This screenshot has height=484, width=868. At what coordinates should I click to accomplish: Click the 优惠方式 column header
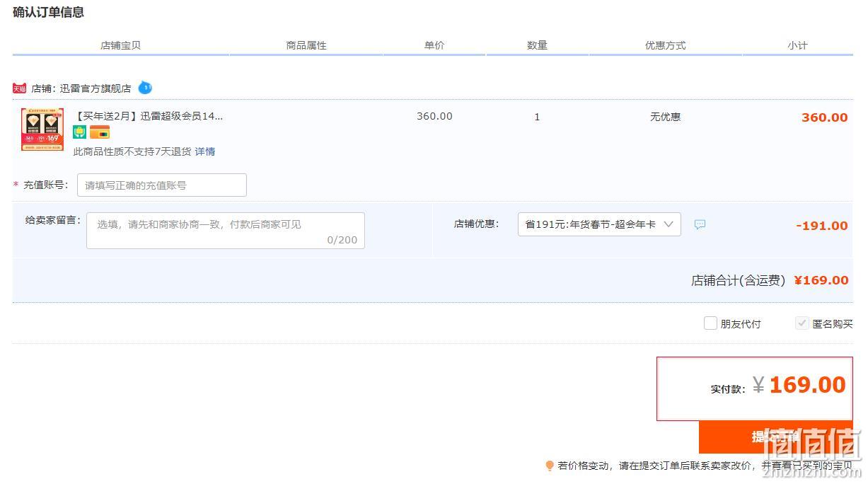pyautogui.click(x=665, y=45)
